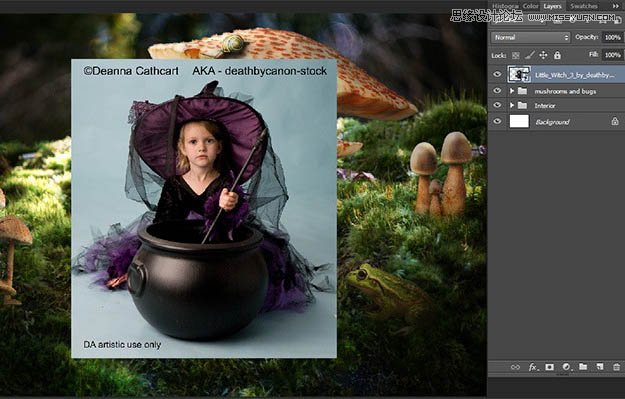This screenshot has width=625, height=399.
Task: Select the 'Background' layer name
Action: pos(552,122)
